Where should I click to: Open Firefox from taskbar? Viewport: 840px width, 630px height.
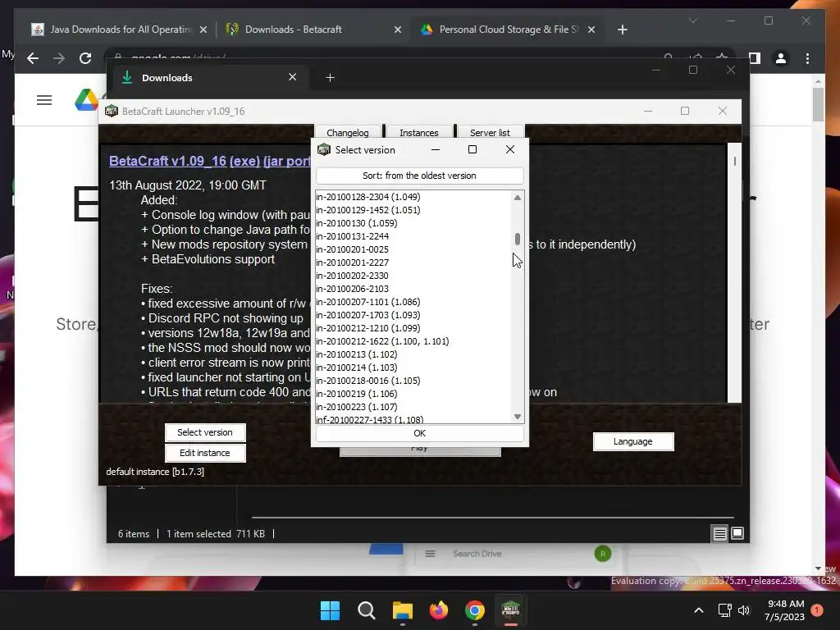[x=439, y=610]
